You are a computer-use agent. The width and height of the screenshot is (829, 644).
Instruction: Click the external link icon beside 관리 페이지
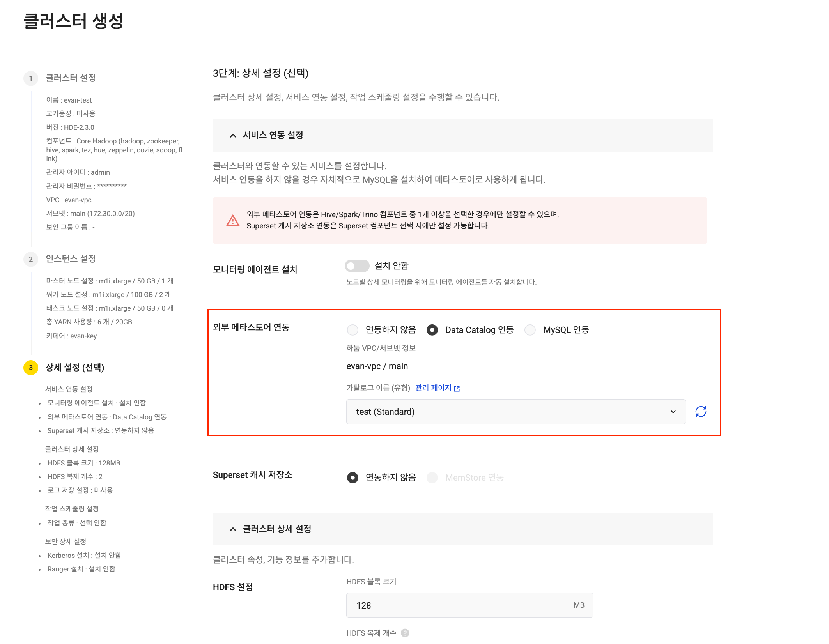tap(457, 388)
